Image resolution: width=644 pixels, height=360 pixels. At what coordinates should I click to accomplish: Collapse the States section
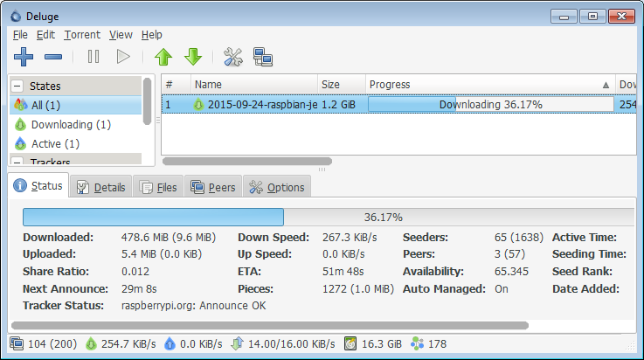17,87
